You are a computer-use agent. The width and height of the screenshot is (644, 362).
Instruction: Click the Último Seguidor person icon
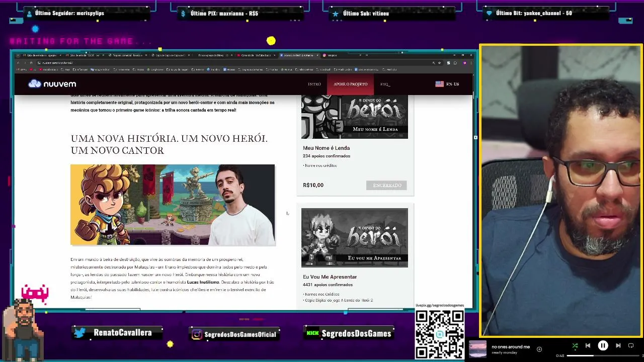(x=29, y=14)
